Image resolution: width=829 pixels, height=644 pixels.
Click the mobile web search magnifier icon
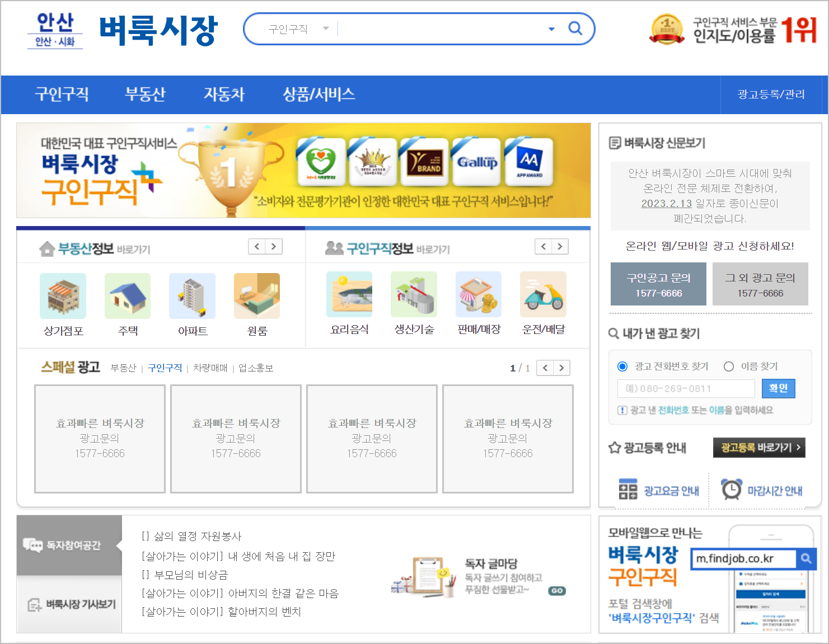(x=806, y=558)
